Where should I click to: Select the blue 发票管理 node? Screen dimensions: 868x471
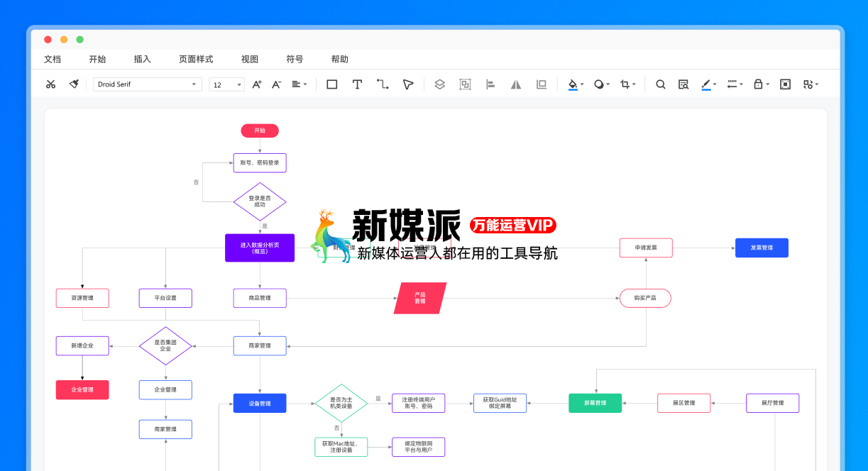(x=762, y=248)
